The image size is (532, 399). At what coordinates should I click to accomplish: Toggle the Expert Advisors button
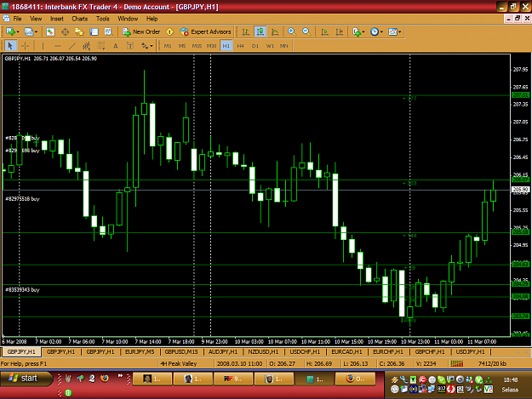coord(206,31)
